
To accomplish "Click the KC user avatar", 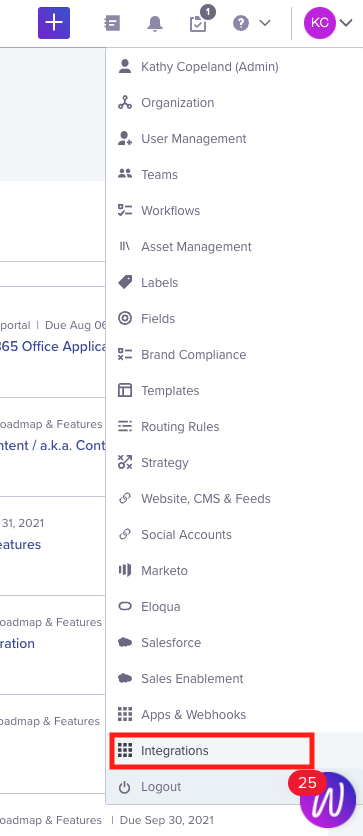I will (319, 23).
